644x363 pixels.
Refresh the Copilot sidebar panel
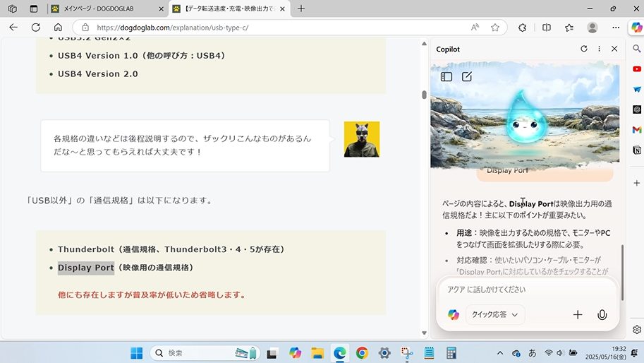point(583,49)
